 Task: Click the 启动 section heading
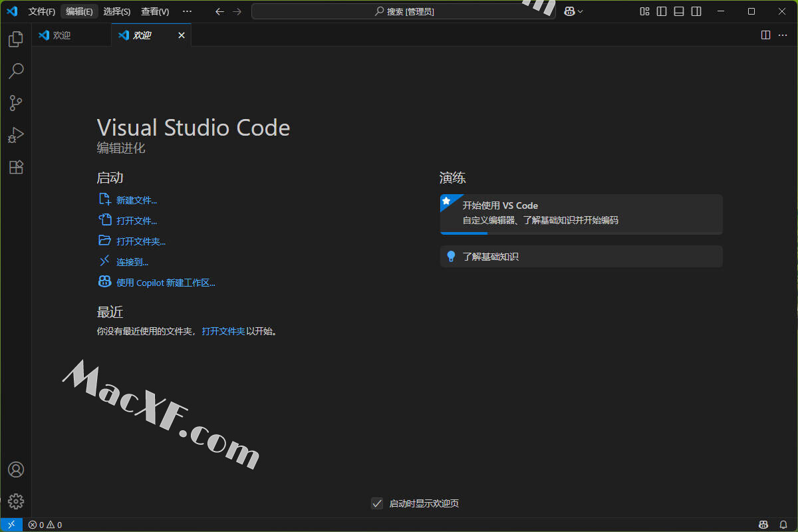(x=110, y=178)
